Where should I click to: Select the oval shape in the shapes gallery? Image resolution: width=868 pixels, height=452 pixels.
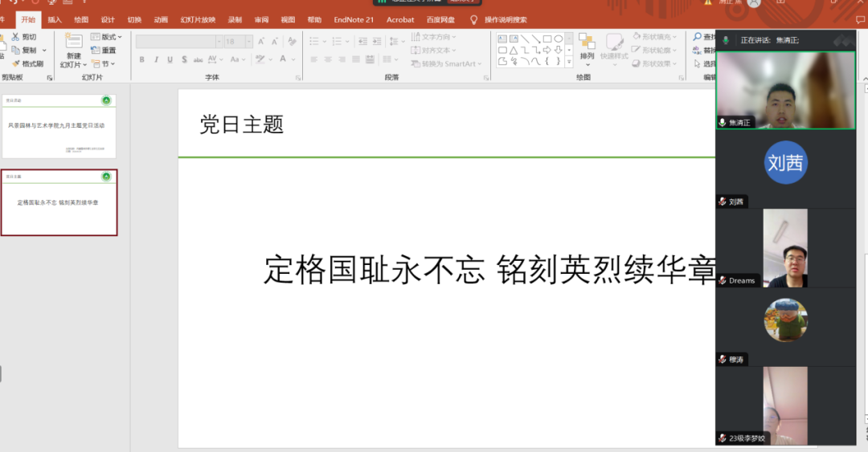[x=558, y=39]
